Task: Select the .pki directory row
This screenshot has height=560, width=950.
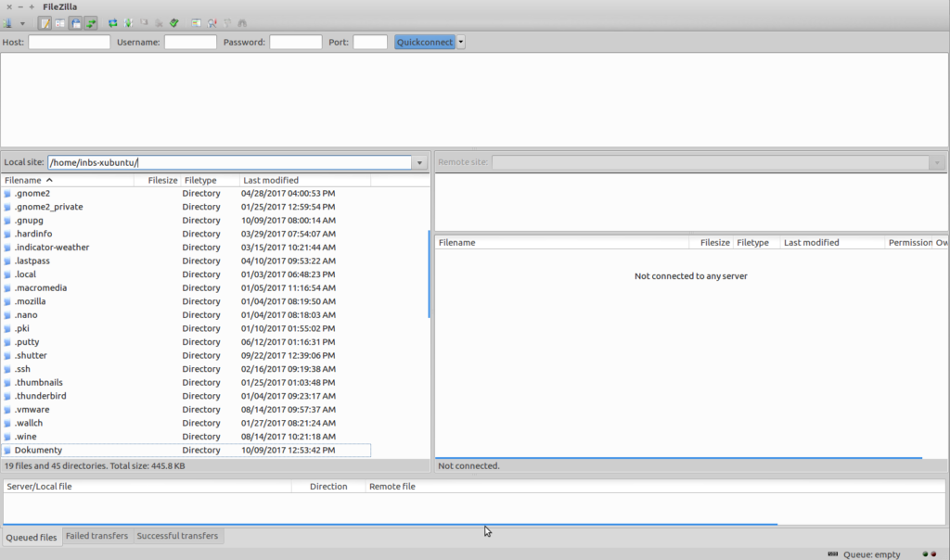Action: 186,328
